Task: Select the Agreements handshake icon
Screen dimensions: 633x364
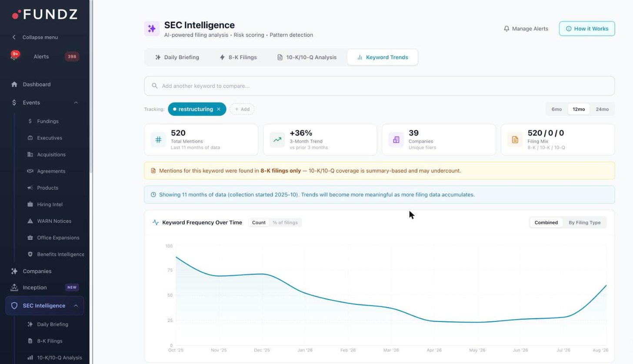Action: tap(30, 171)
